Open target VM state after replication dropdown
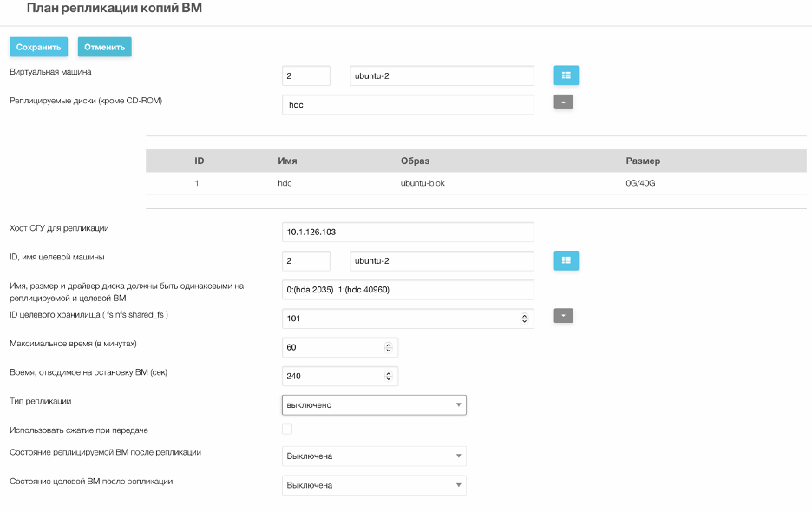This screenshot has width=812, height=512. click(x=374, y=485)
